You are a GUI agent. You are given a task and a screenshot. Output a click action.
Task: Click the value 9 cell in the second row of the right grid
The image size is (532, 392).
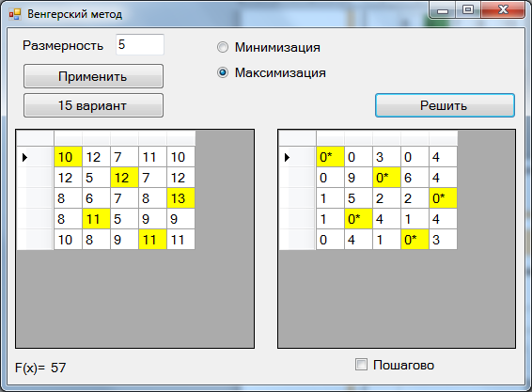[358, 178]
